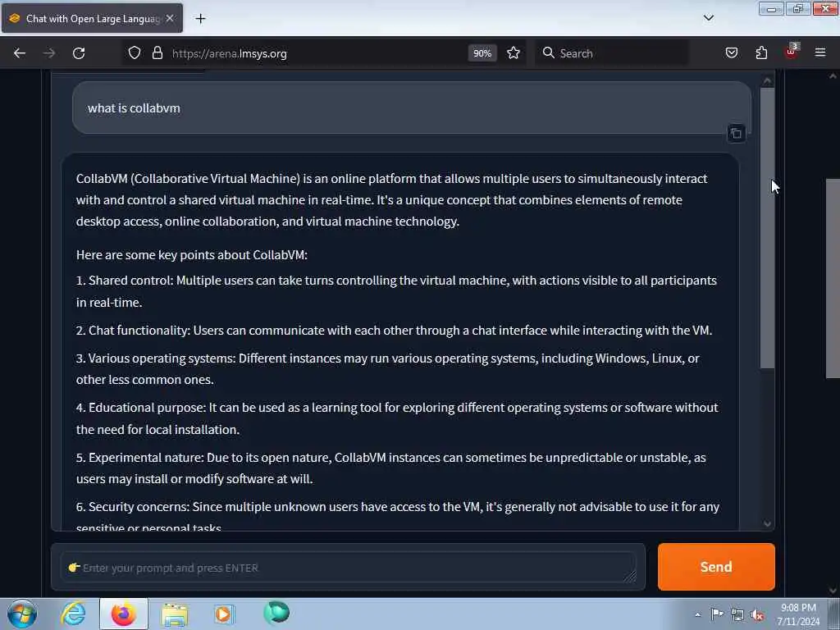Open the Windows Start orb
840x630 pixels.
pyautogui.click(x=22, y=614)
